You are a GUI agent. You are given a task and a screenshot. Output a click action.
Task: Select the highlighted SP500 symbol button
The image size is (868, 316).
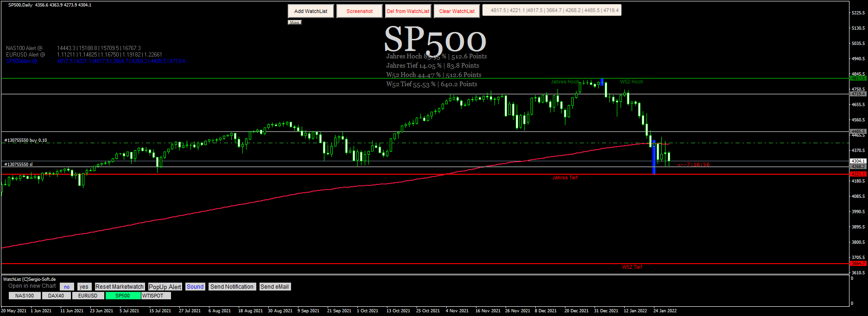(122, 296)
